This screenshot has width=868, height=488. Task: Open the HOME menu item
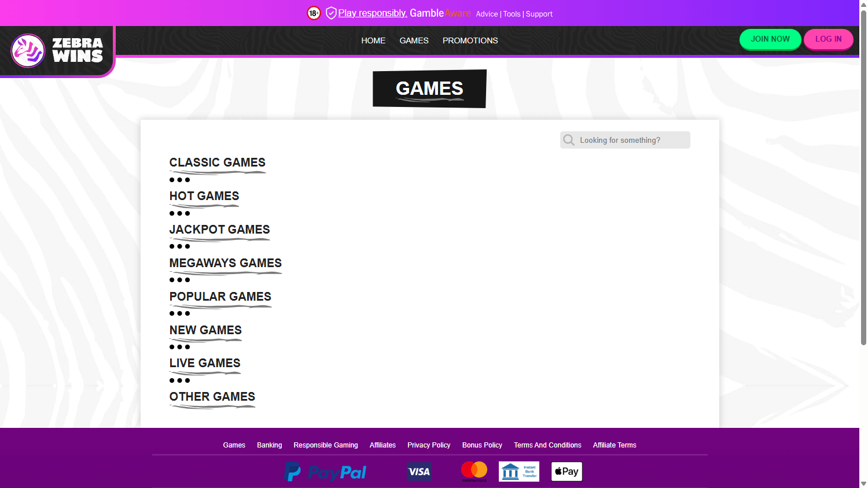373,40
